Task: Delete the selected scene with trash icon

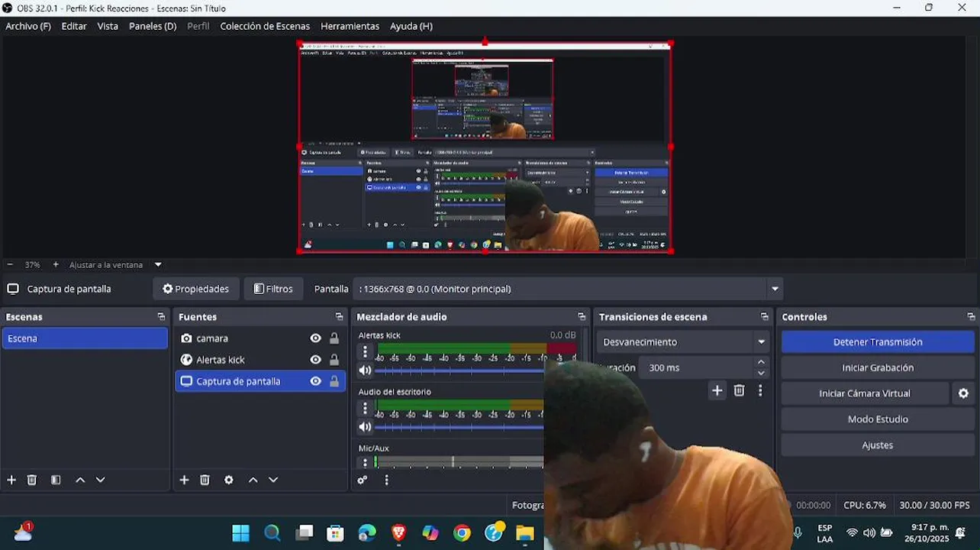Action: tap(32, 480)
